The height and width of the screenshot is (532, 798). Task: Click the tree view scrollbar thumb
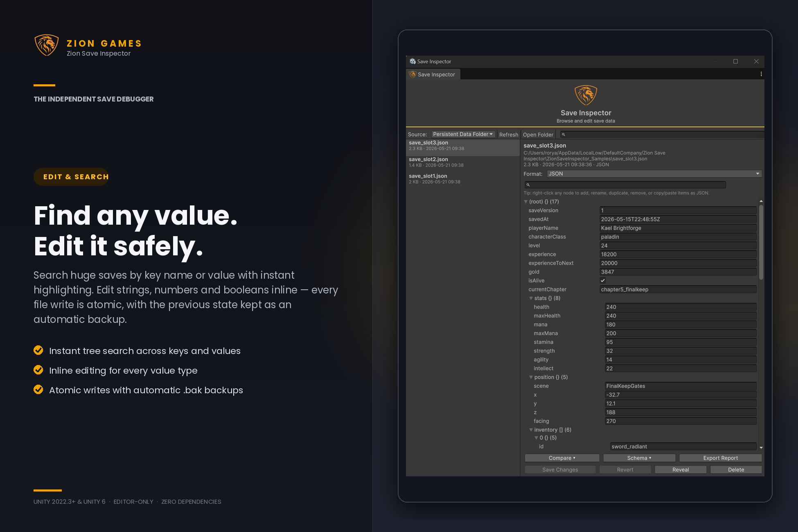pos(761,242)
